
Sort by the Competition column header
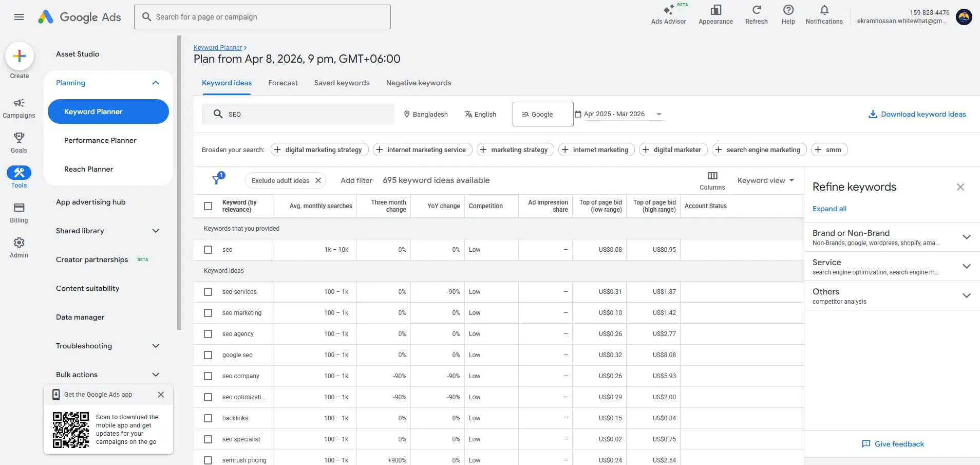point(486,206)
